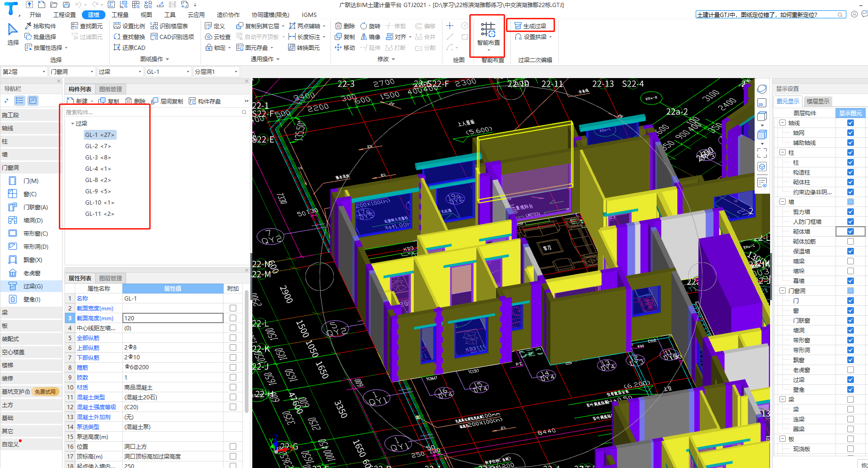Screen dimensions: 868x468
Task: Click the 删除 delete tool in ribbon
Action: [x=345, y=26]
